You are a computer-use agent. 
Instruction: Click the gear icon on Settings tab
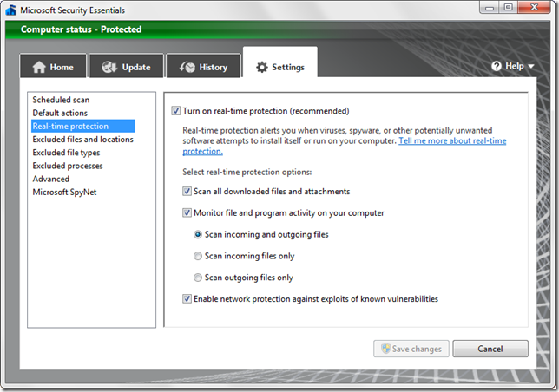coord(261,67)
